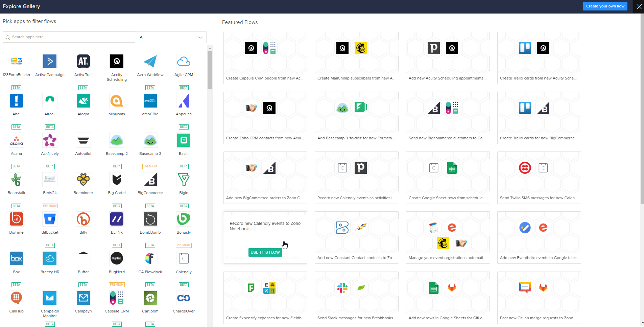The image size is (644, 327).
Task: Click the app list scrollbar thumb
Action: tap(210, 70)
